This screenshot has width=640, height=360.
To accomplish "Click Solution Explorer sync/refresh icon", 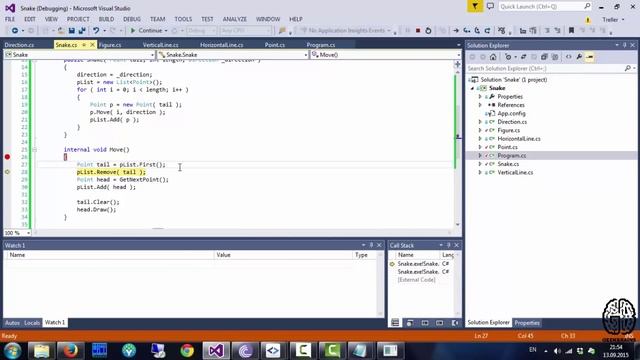I will coord(524,57).
